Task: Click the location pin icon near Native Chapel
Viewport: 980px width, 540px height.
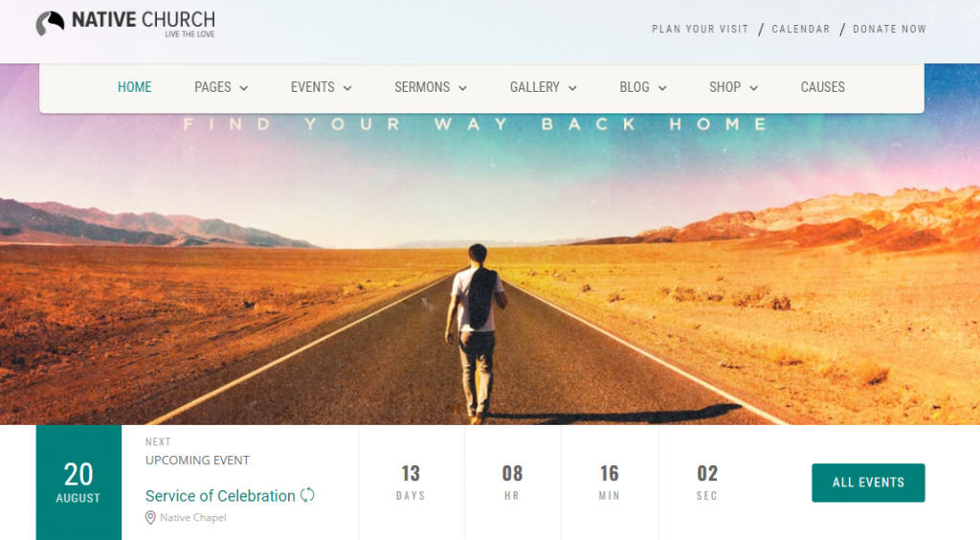Action: click(150, 517)
